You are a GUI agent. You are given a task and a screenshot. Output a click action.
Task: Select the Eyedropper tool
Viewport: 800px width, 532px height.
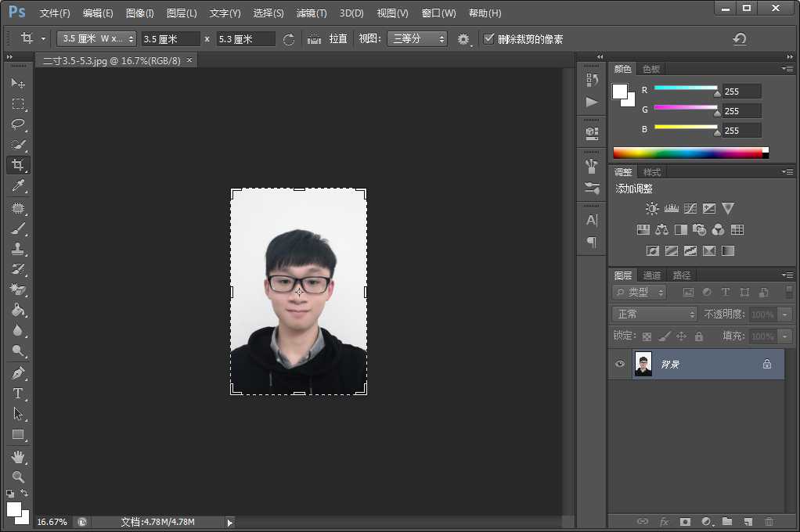point(18,185)
